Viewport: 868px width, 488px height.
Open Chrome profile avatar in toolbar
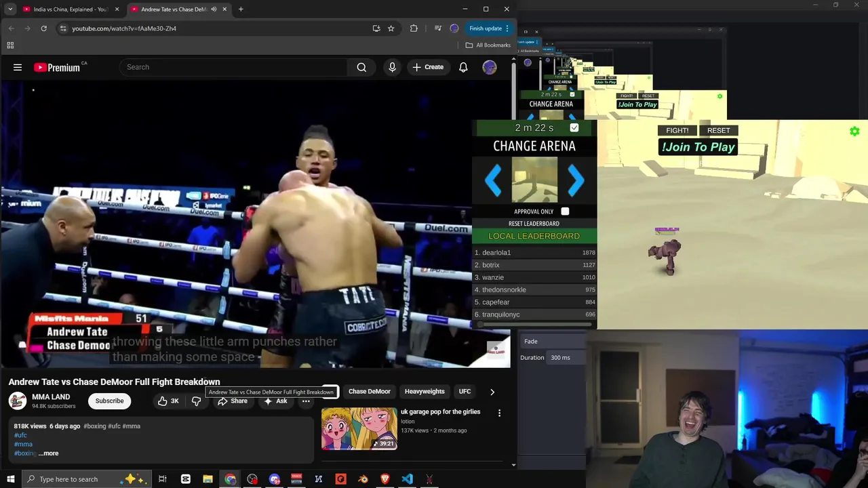(454, 28)
